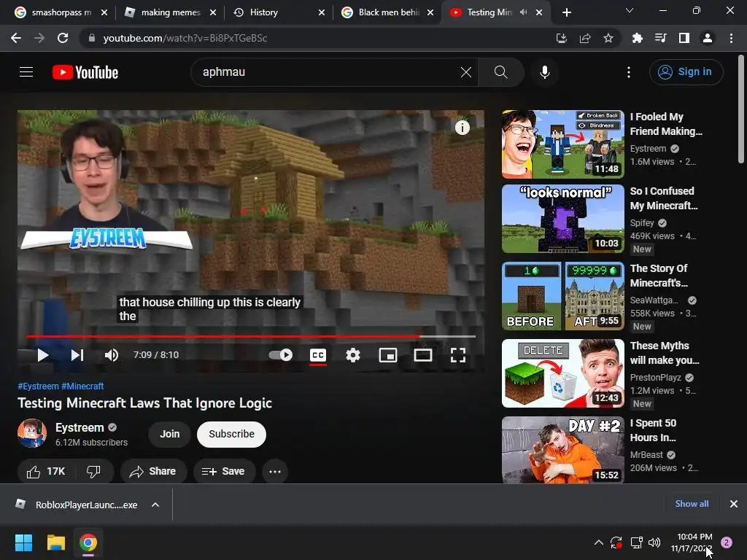The image size is (747, 560).
Task: Open the Eystreem channel name link
Action: tap(80, 427)
